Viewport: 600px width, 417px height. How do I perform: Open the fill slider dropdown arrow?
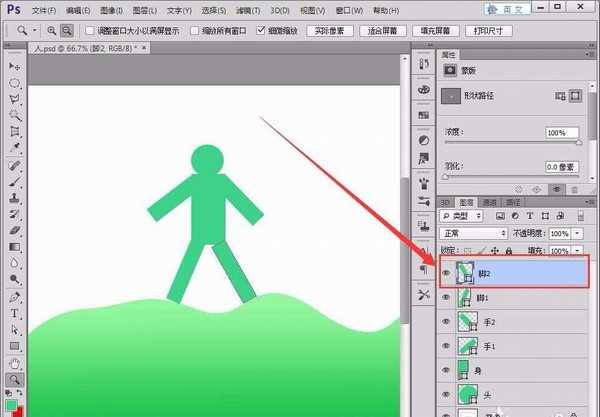(577, 251)
